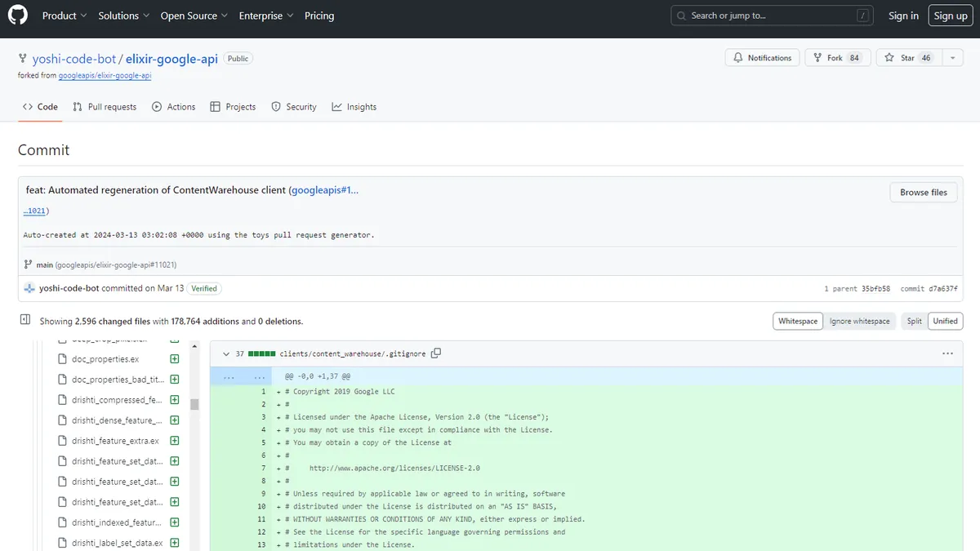Screen dimensions: 980x551
Task: Open the Product menu
Action: click(x=65, y=16)
